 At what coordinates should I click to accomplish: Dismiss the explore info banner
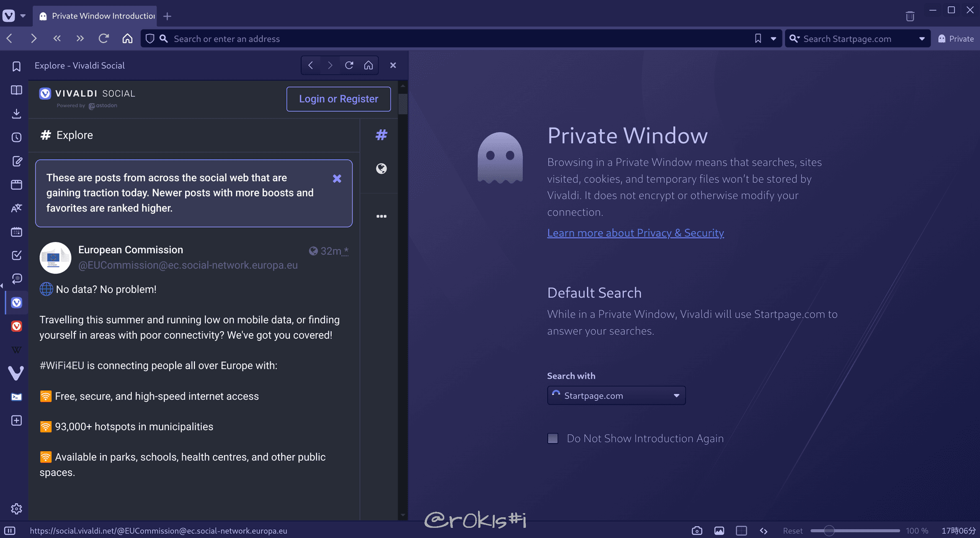(x=337, y=179)
